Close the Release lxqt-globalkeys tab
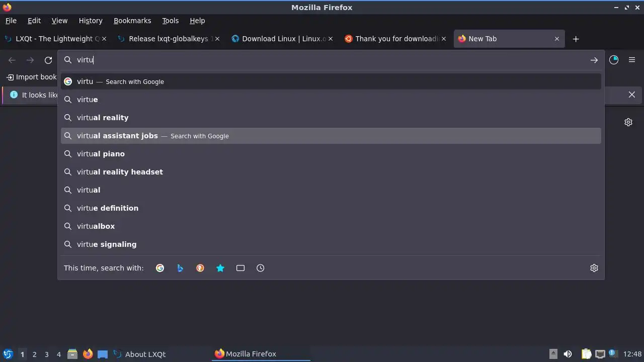This screenshot has height=362, width=644. point(217,39)
